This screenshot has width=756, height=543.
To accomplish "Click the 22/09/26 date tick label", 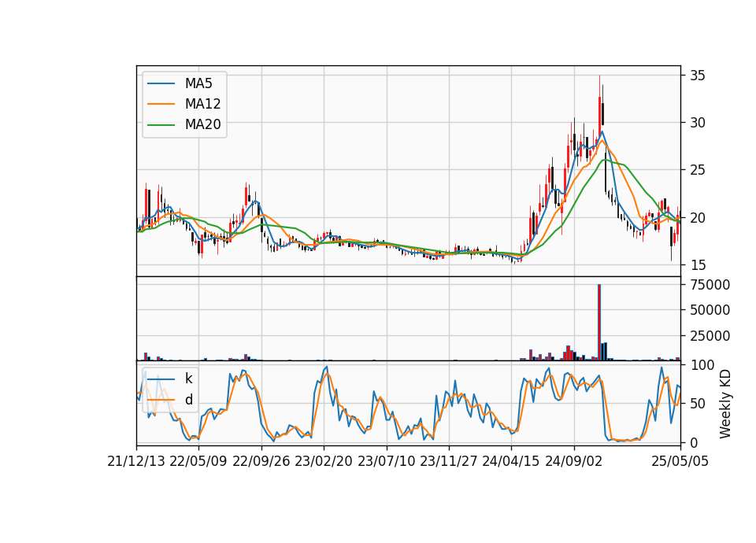I will (x=261, y=461).
